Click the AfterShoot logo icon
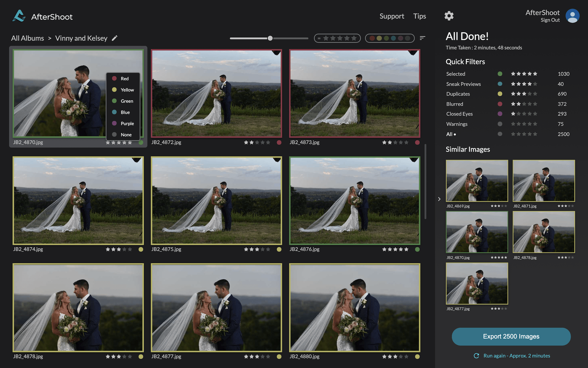 pyautogui.click(x=19, y=16)
